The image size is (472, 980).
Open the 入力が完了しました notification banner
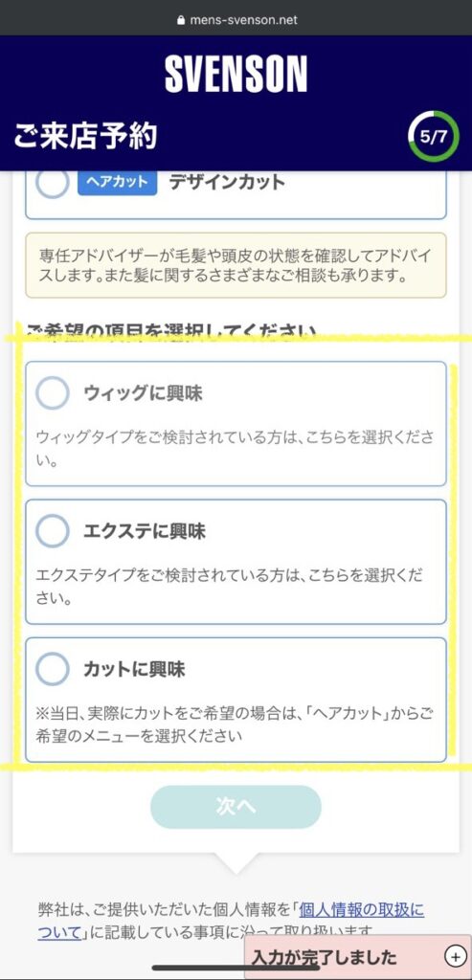coord(358,956)
